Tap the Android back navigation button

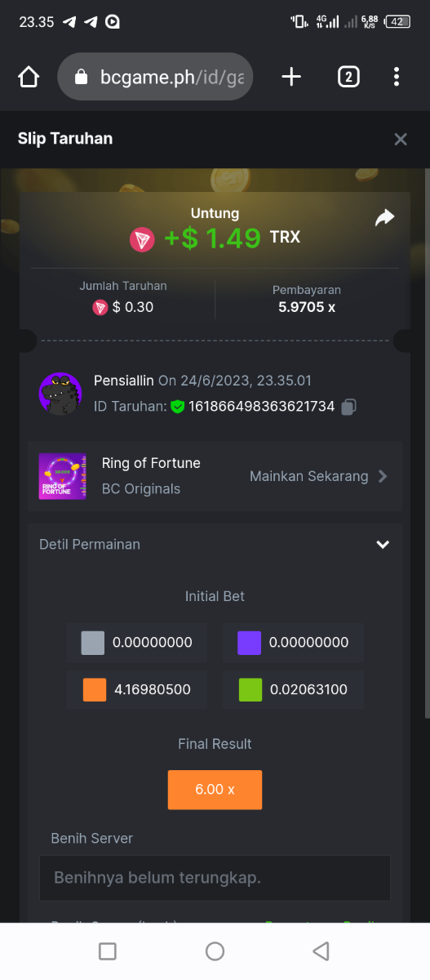pos(321,951)
